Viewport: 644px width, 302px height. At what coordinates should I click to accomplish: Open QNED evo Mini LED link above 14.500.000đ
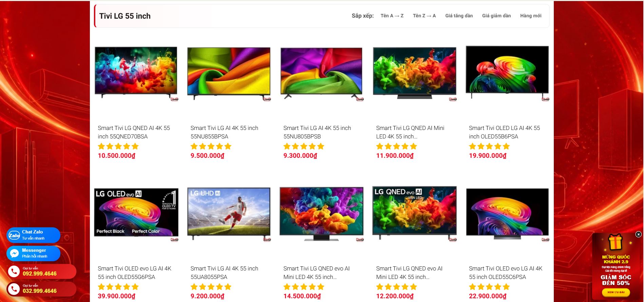(x=316, y=272)
